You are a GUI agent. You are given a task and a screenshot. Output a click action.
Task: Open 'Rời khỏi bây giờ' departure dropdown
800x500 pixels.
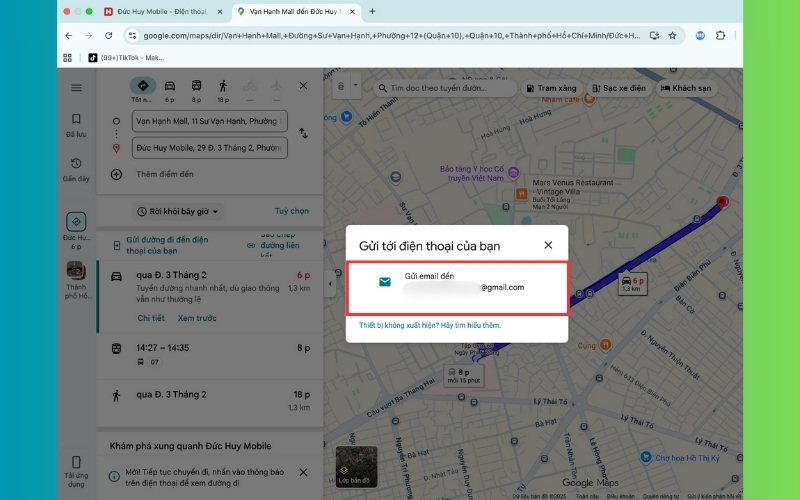(179, 211)
